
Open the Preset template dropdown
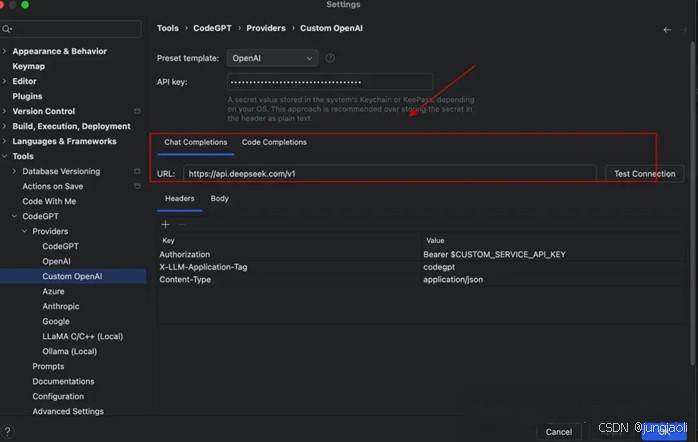272,58
